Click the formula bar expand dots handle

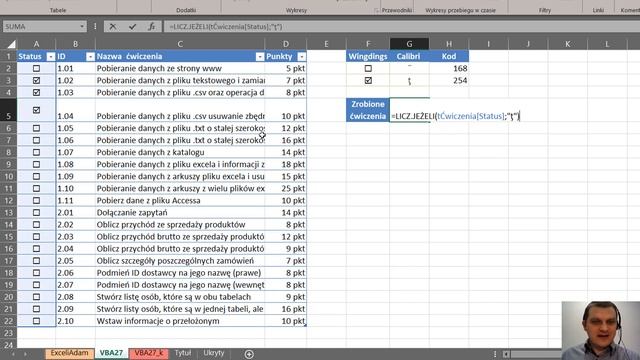click(95, 27)
